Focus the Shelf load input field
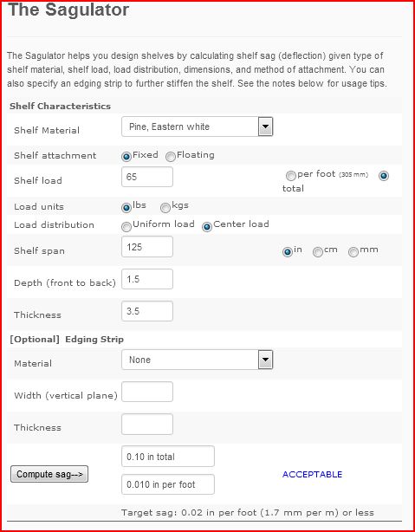Screen dimensions: 415x532 (147, 177)
